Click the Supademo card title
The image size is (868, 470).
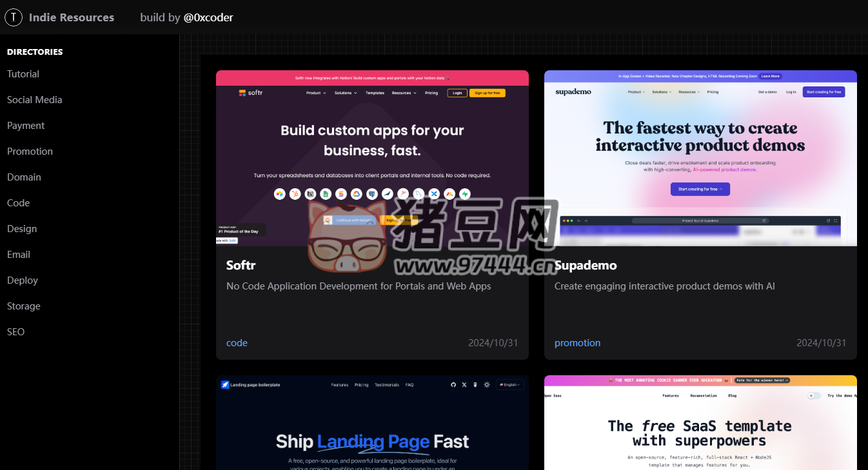[x=586, y=265]
